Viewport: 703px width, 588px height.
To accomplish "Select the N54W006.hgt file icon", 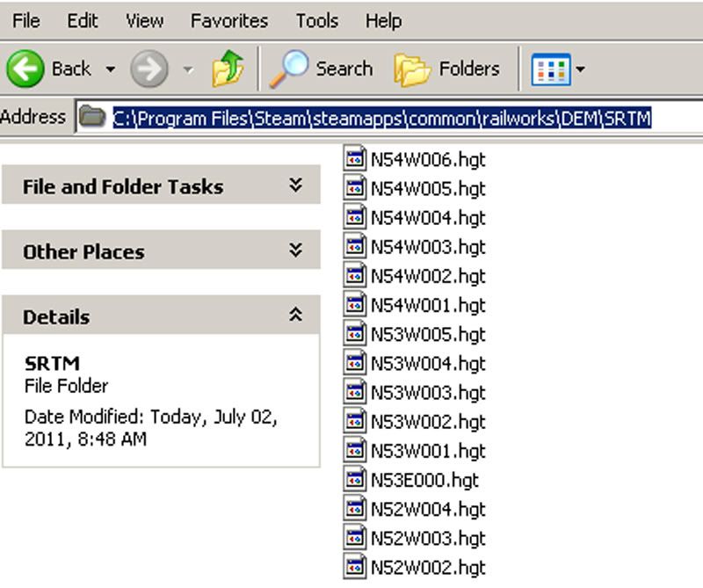I will 355,160.
